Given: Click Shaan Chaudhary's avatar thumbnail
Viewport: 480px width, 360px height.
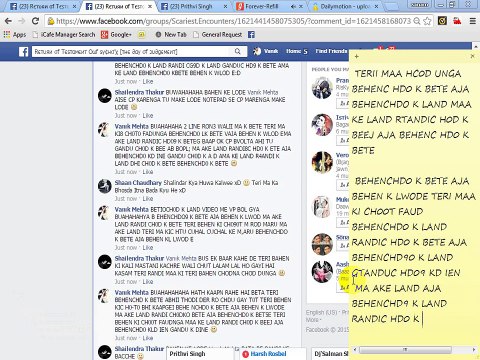Looking at the screenshot, I should (105, 186).
